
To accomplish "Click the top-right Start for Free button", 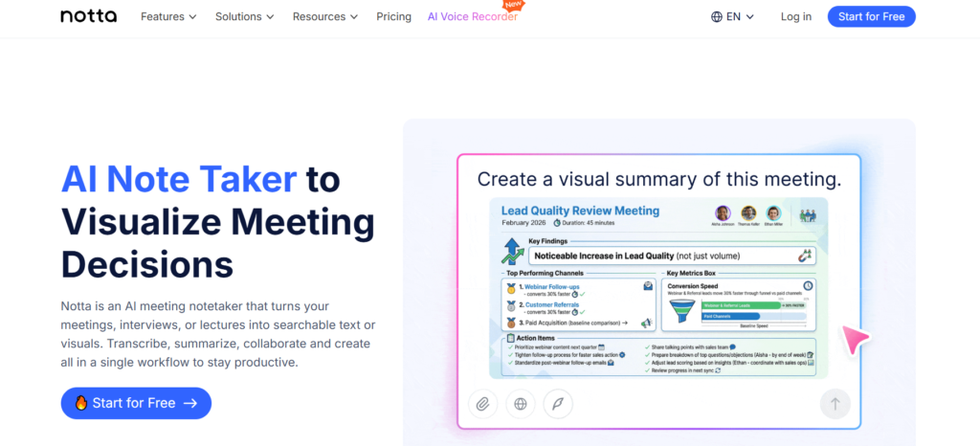I will pos(871,17).
